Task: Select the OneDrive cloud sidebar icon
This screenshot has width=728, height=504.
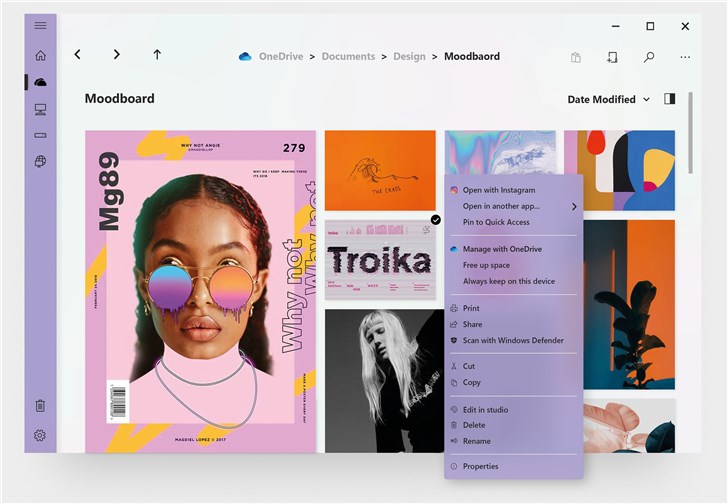Action: click(x=40, y=83)
